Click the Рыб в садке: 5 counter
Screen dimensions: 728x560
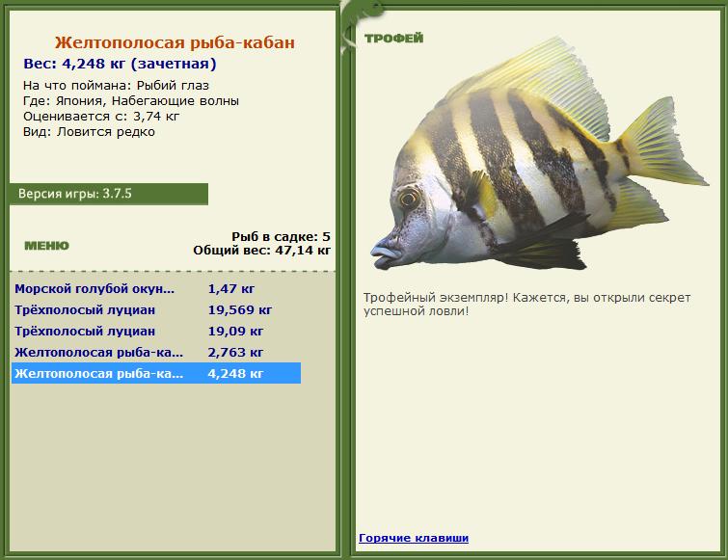[281, 236]
